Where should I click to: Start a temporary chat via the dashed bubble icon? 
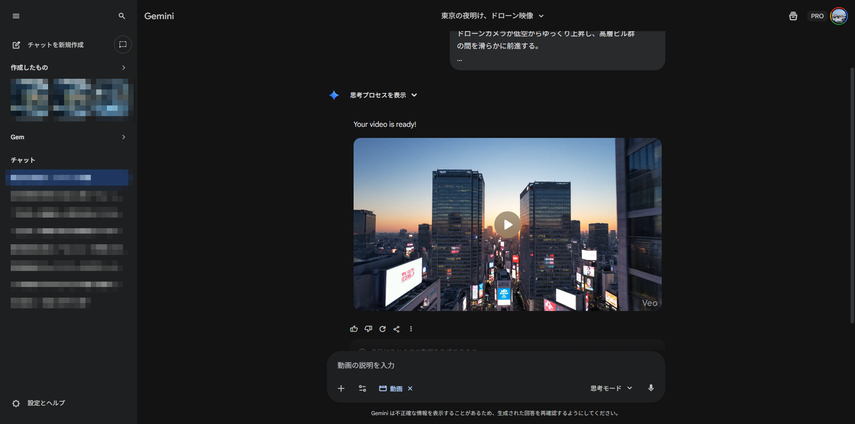pos(123,44)
